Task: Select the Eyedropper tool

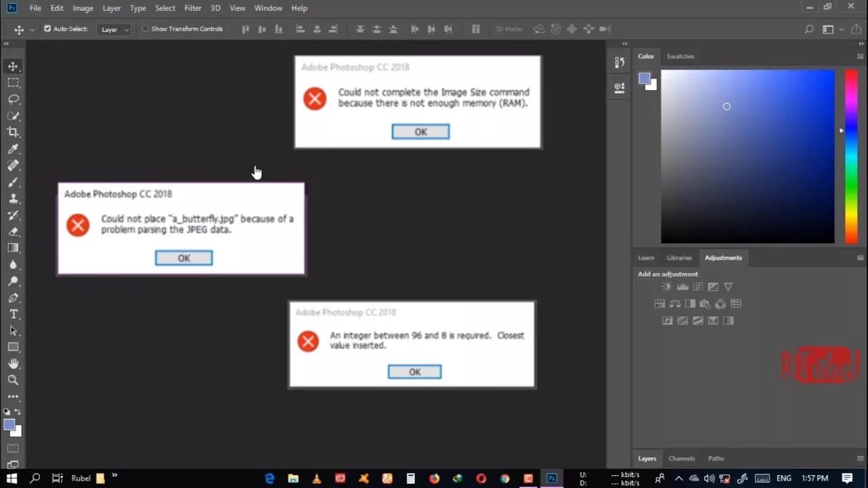Action: pos(13,149)
